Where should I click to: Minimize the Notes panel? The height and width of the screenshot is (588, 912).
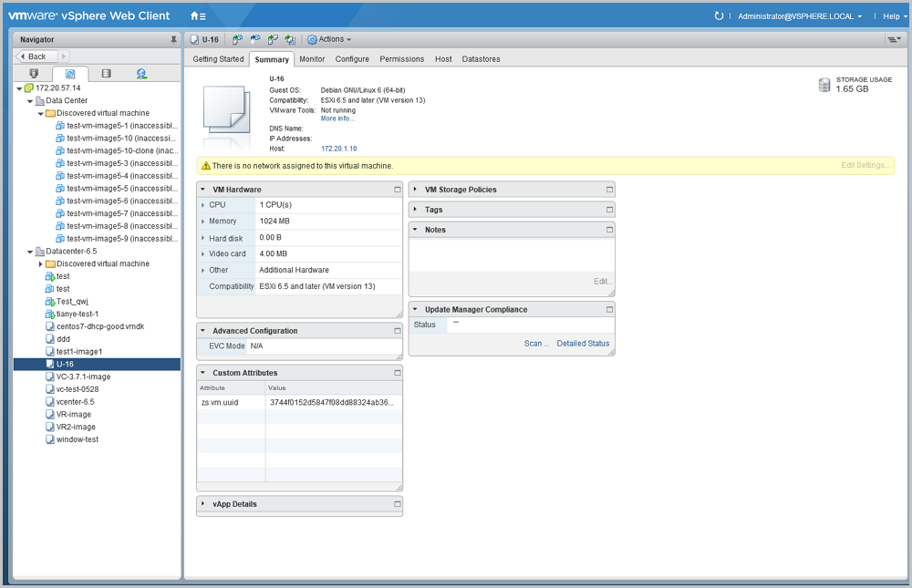(609, 230)
